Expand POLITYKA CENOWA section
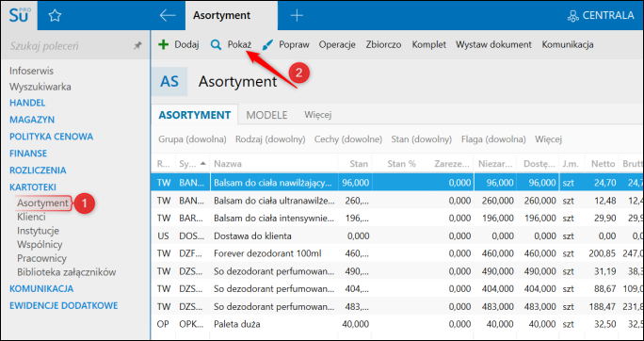 (x=52, y=137)
